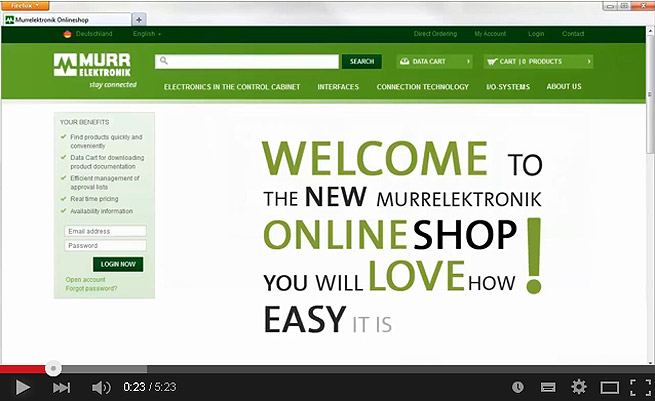Screen dimensions: 655x401
Task: Open a new browser tab
Action: [139, 20]
